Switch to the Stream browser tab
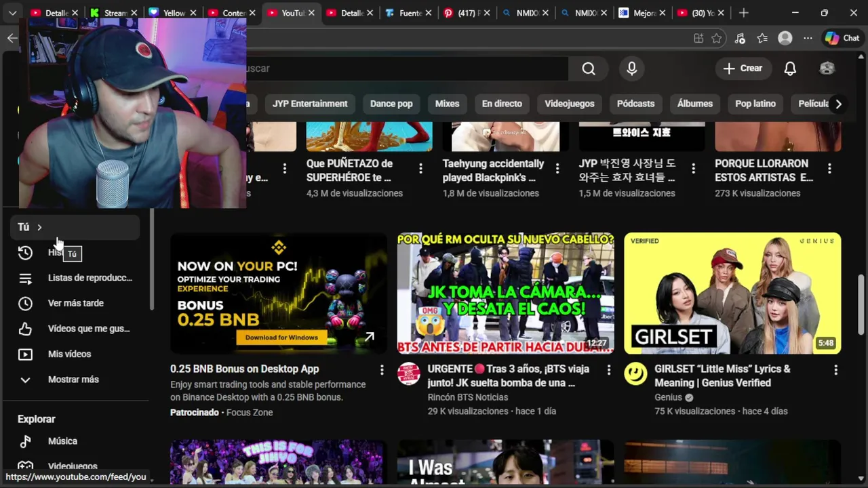868x488 pixels. click(x=115, y=13)
